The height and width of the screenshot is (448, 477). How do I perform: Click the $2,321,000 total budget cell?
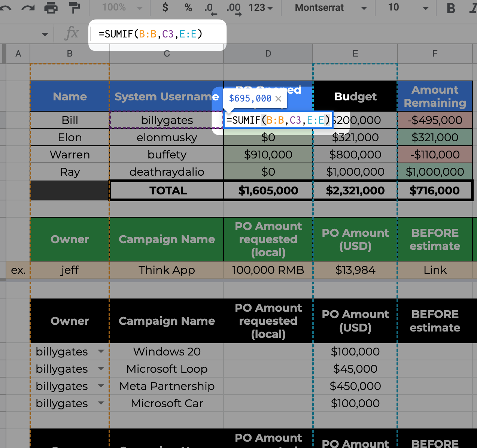click(355, 190)
